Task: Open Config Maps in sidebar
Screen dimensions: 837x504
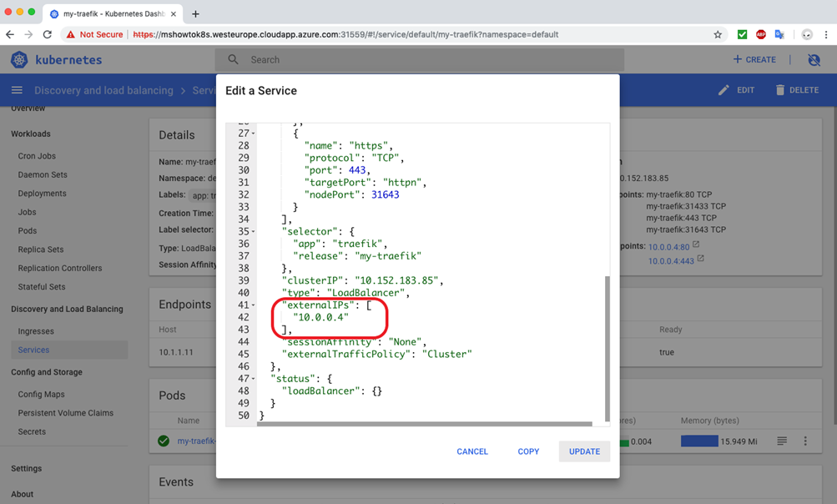Action: pos(41,394)
